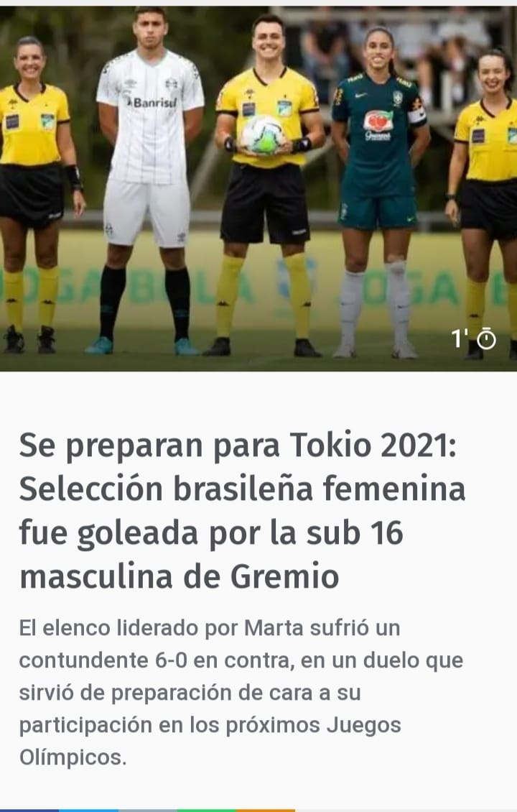Click the Banrisul sponsor logo on white jersey
The height and width of the screenshot is (812, 517).
tap(152, 102)
